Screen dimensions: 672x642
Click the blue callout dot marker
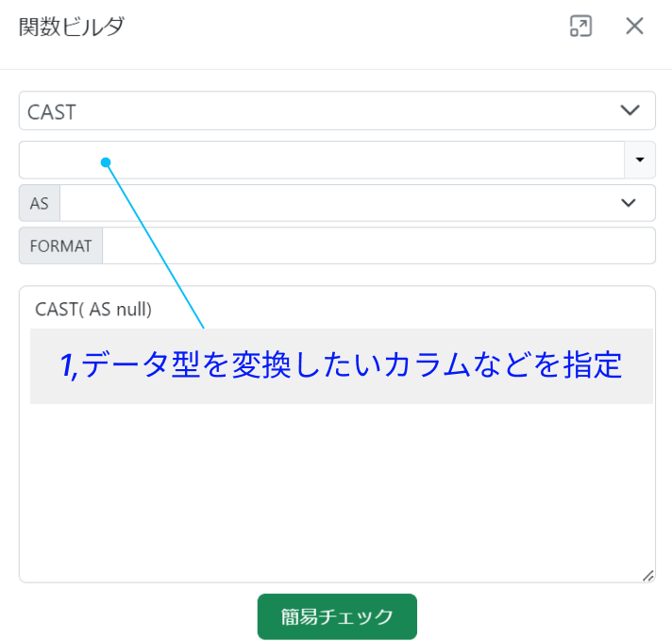[x=107, y=162]
